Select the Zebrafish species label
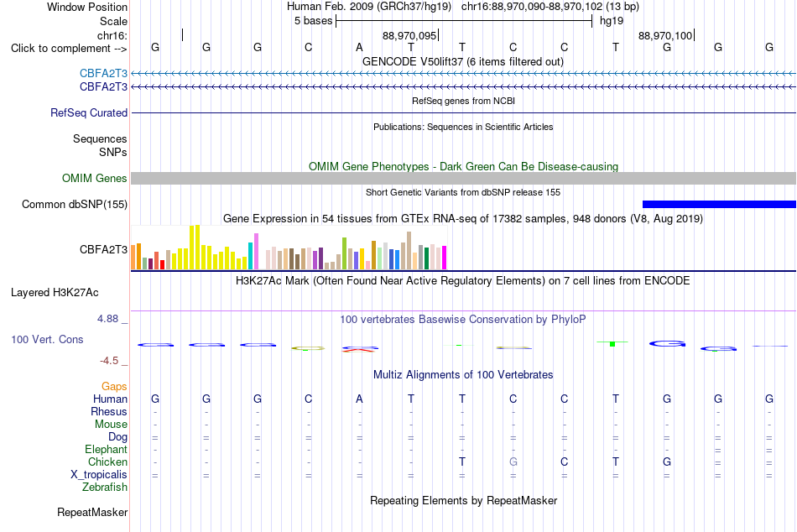The height and width of the screenshot is (532, 797). point(105,488)
